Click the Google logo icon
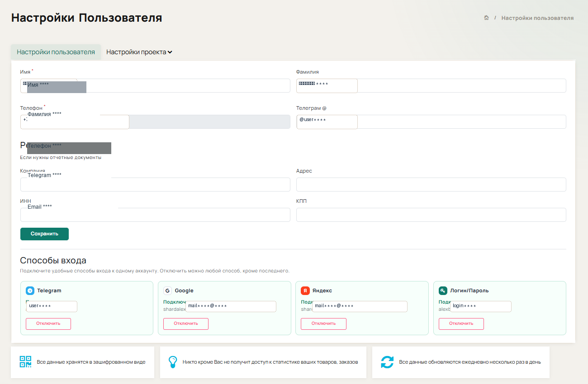 pos(167,290)
